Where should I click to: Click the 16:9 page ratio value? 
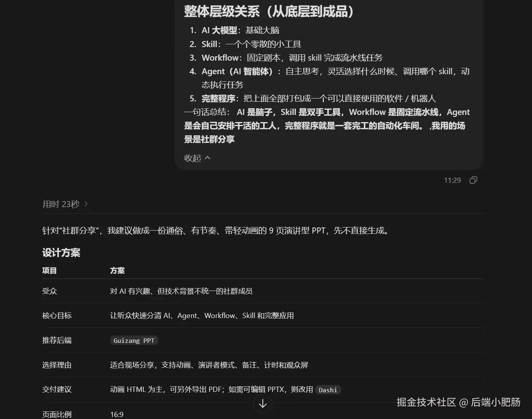(117, 415)
